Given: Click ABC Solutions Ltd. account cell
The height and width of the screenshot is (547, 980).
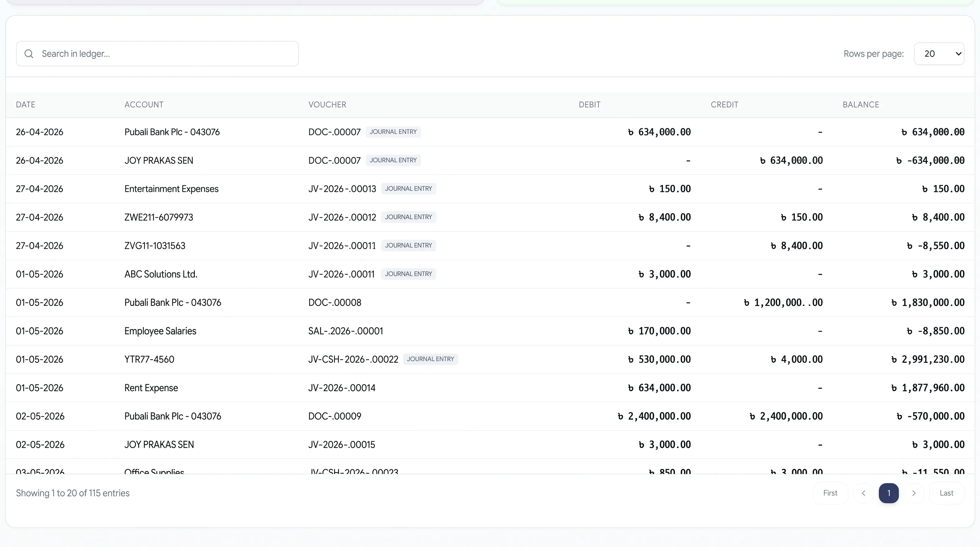Looking at the screenshot, I should coord(161,274).
